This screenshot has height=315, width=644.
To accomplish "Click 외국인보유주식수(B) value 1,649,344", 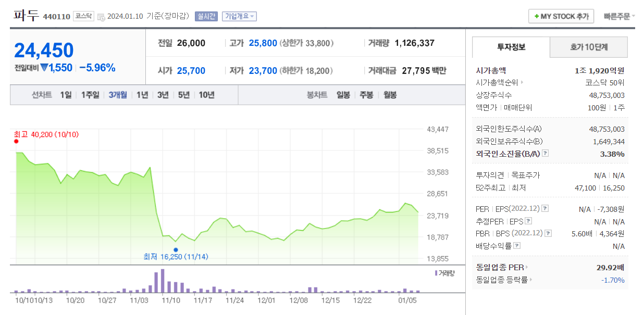I will (x=609, y=141).
